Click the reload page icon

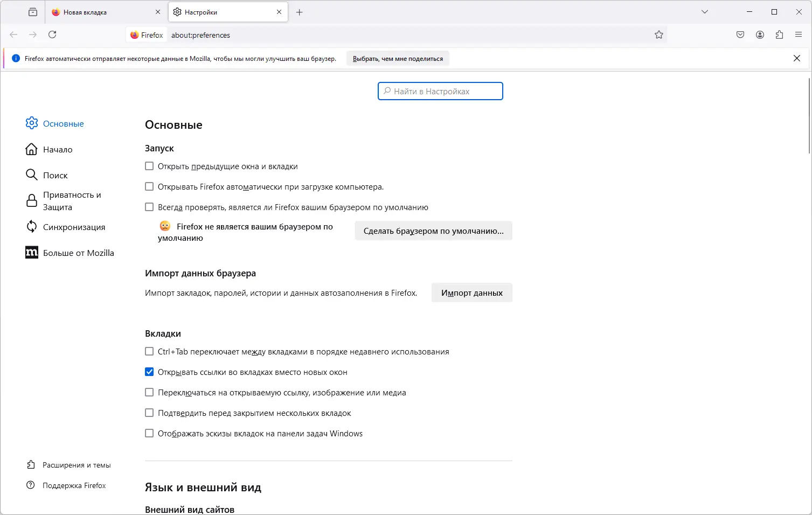coord(52,34)
